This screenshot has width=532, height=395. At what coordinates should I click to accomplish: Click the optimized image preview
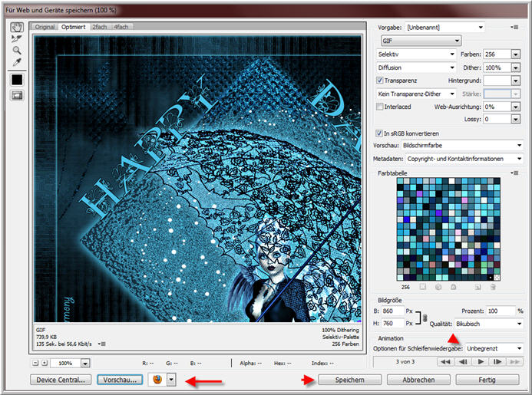(197, 179)
